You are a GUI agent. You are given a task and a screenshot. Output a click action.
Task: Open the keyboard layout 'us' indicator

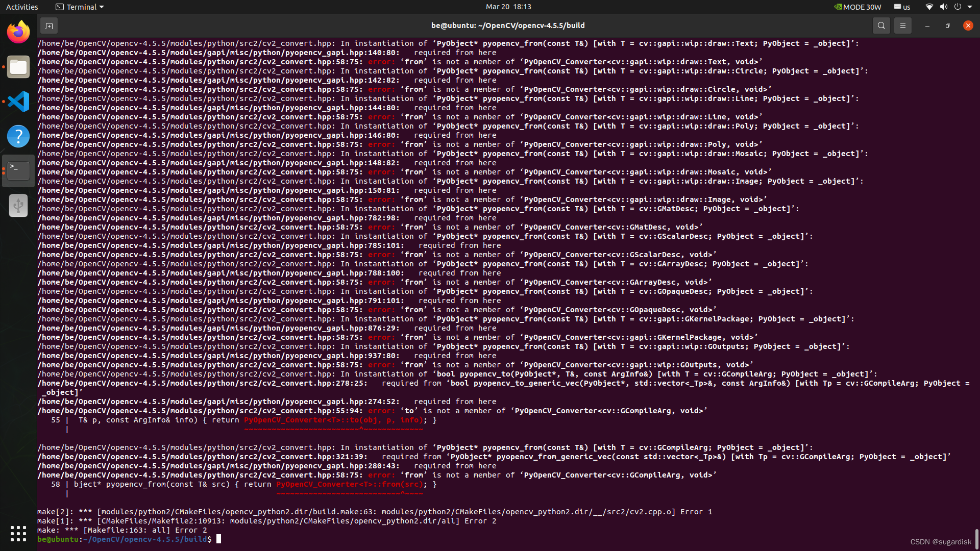[x=902, y=7]
